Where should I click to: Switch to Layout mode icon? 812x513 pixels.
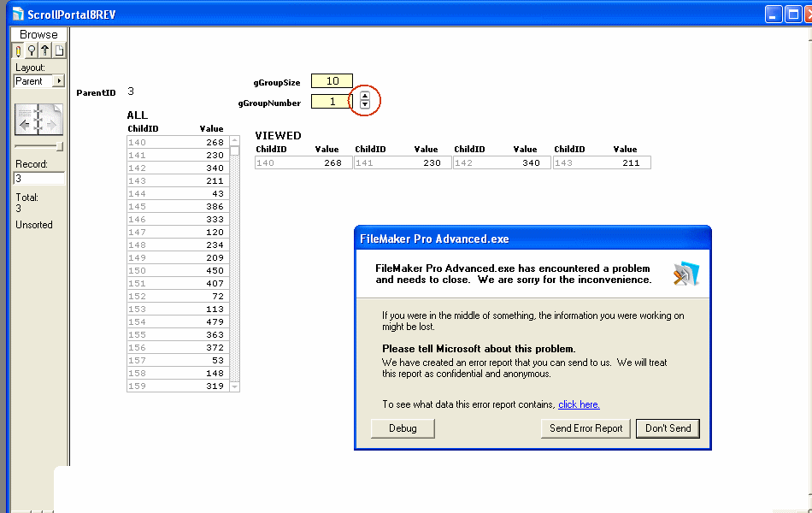pyautogui.click(x=46, y=50)
